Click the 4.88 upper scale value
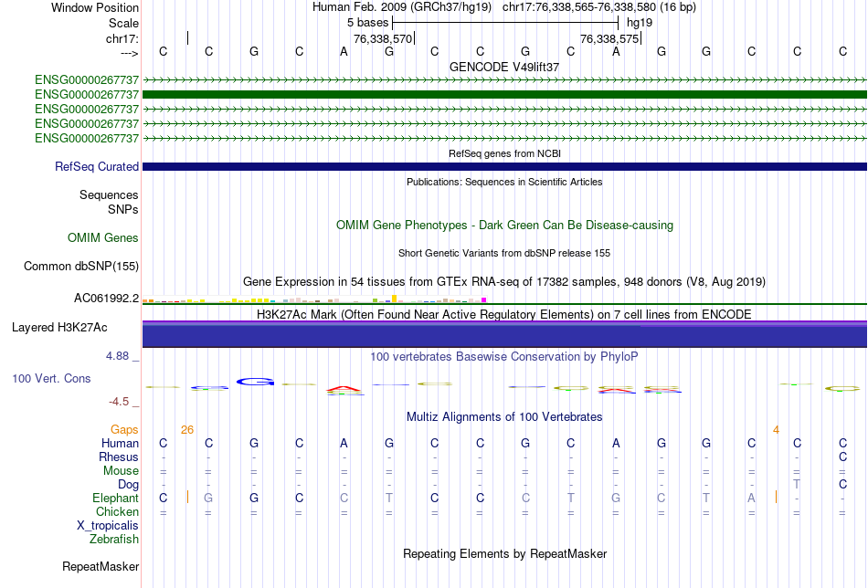The height and width of the screenshot is (588, 868). (x=117, y=356)
